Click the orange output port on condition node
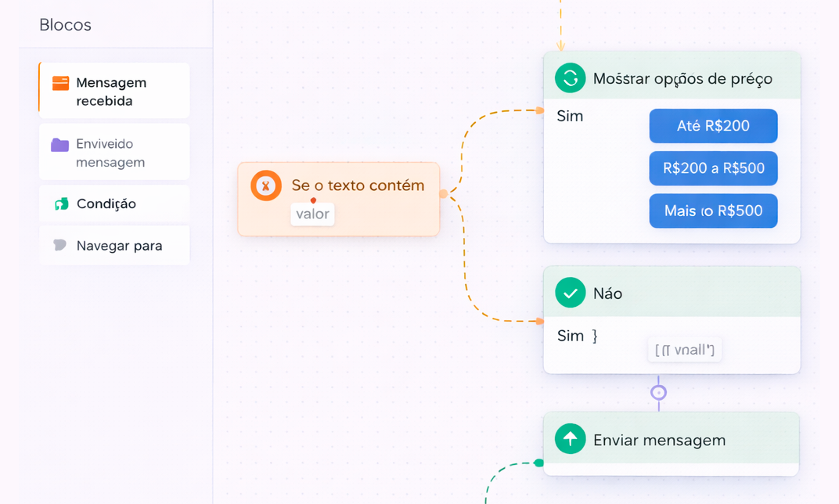Image resolution: width=839 pixels, height=504 pixels. [x=444, y=193]
